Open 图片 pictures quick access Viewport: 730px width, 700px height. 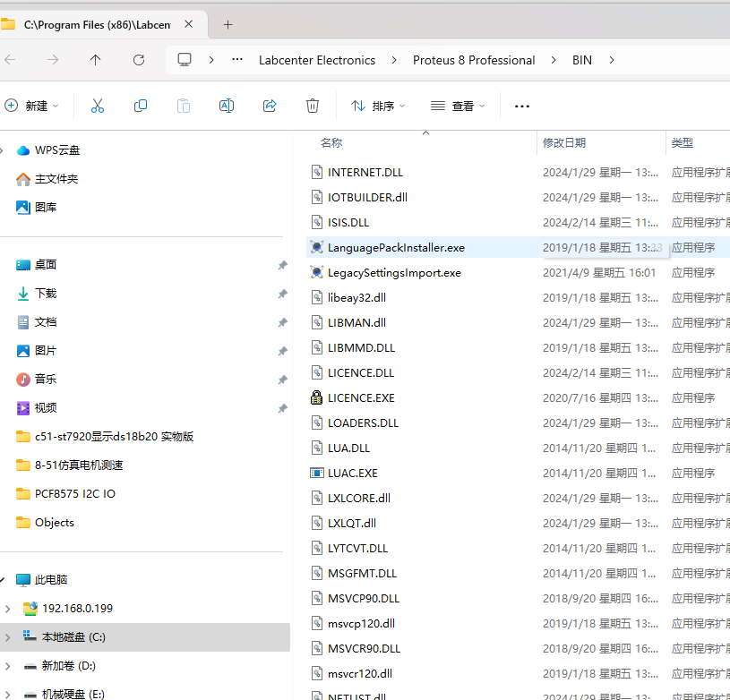[x=37, y=351]
